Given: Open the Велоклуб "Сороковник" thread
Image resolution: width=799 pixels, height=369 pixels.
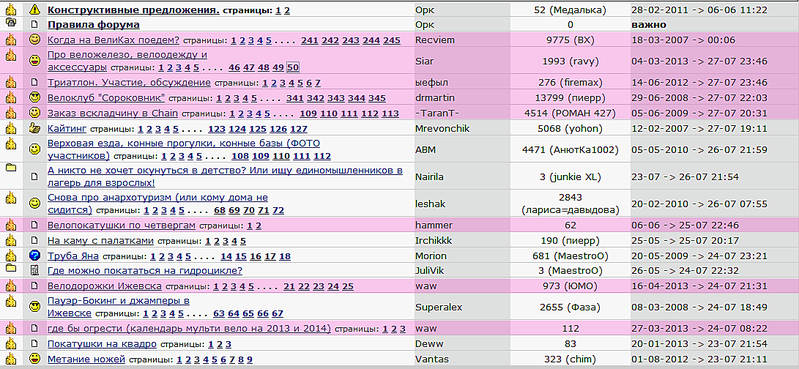Looking at the screenshot, I should tap(106, 97).
